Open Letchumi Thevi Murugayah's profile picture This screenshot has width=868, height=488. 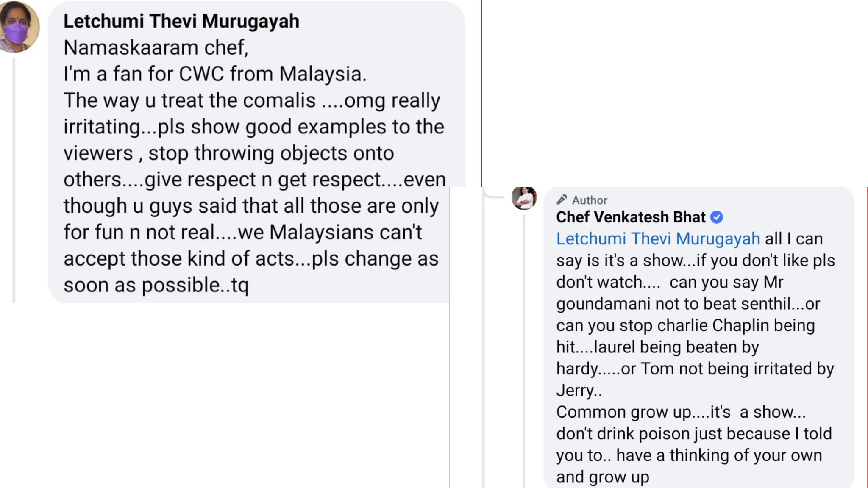(19, 27)
